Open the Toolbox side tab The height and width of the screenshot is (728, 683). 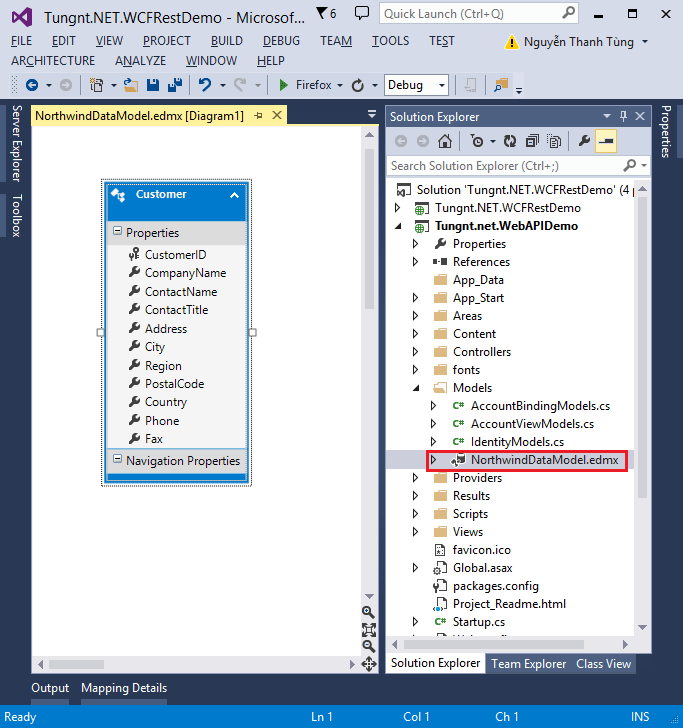pos(17,216)
